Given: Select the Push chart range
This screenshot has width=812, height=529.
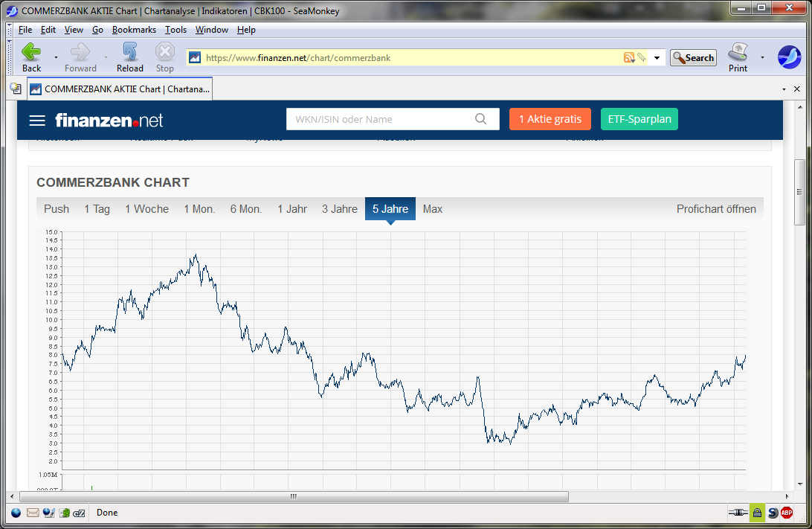Looking at the screenshot, I should click(x=57, y=209).
